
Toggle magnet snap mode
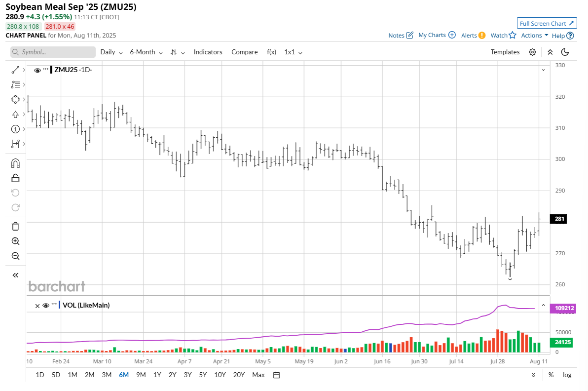click(x=15, y=163)
